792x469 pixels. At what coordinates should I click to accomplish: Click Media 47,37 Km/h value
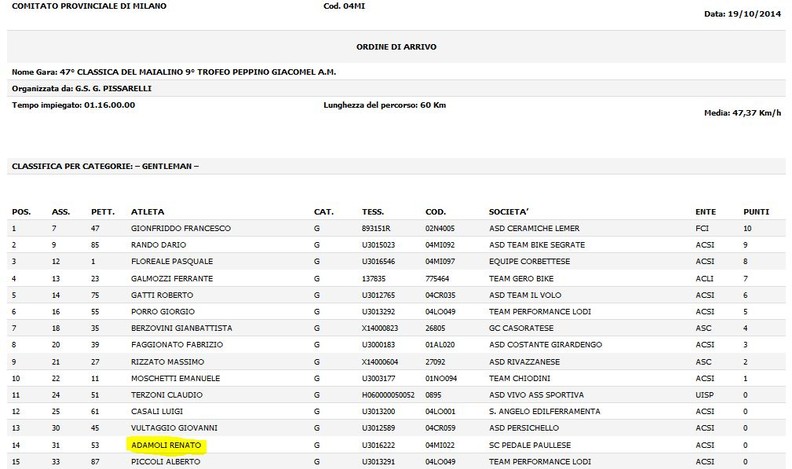pos(742,113)
